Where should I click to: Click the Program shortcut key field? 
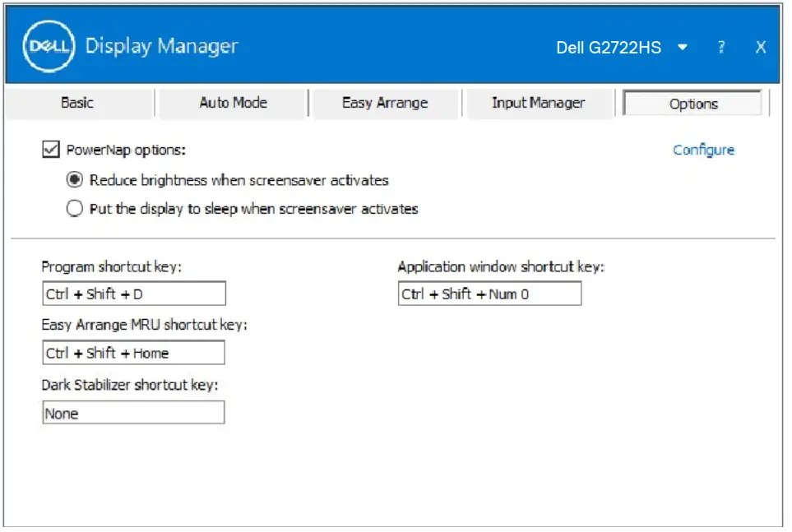click(133, 293)
